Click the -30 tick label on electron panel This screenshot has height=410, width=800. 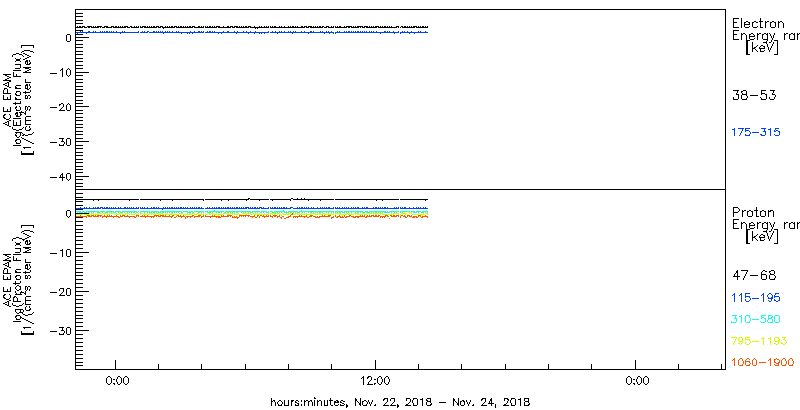click(x=60, y=141)
